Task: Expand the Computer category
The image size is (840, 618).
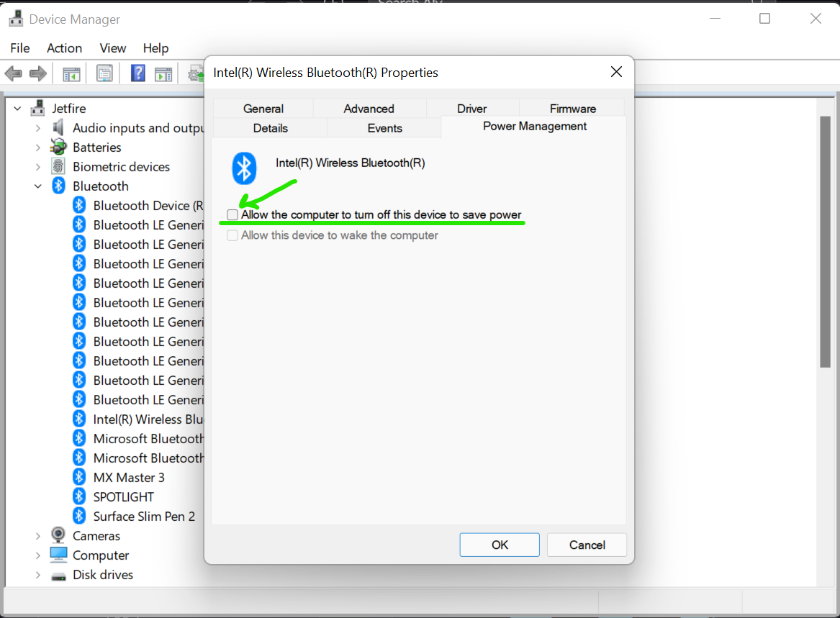Action: tap(38, 555)
